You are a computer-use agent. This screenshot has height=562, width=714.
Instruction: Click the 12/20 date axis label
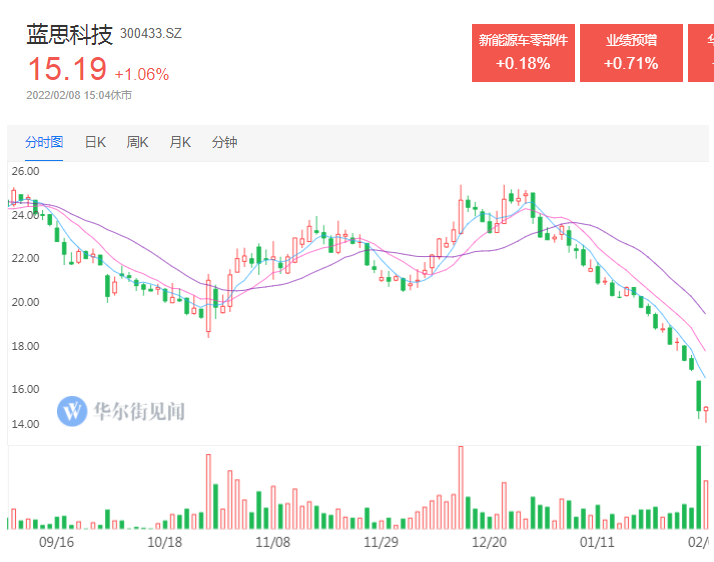click(x=490, y=542)
